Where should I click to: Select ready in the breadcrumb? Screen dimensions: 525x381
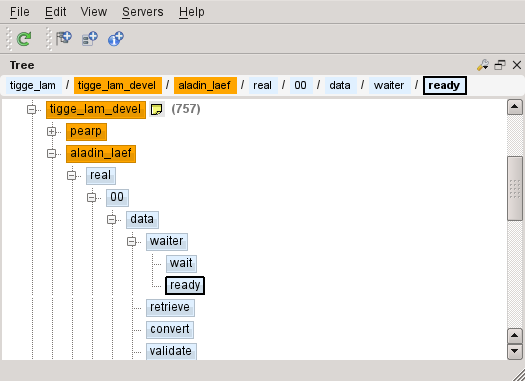(445, 85)
